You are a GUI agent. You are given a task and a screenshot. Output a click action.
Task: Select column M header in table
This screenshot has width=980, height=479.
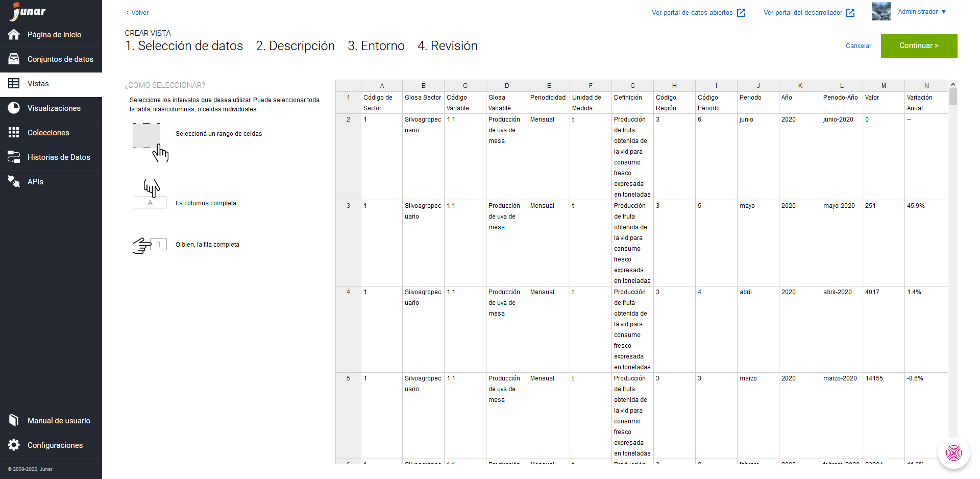[x=884, y=86]
